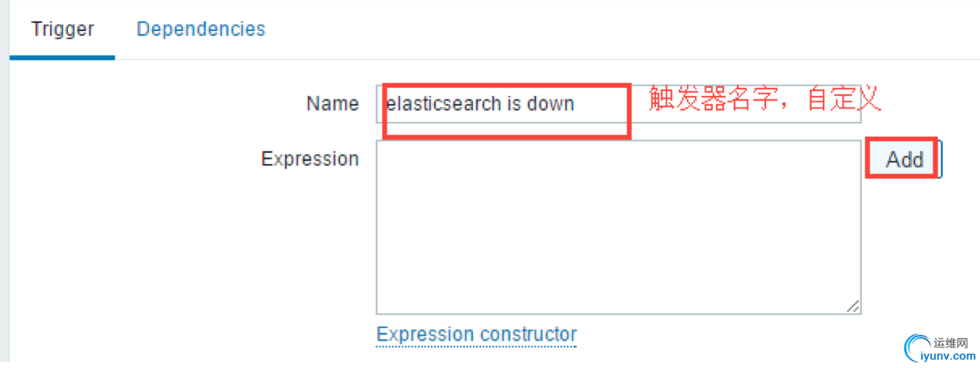Click the 自定义 part of the annotation
The width and height of the screenshot is (980, 368).
[844, 99]
